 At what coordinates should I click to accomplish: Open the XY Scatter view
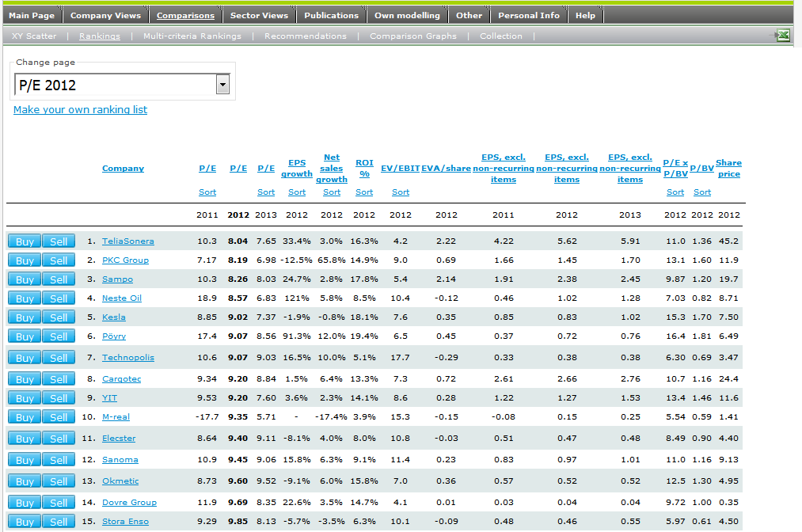(x=34, y=36)
